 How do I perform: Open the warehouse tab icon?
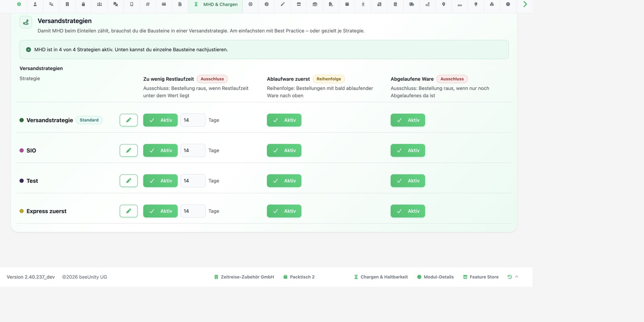pos(315,4)
